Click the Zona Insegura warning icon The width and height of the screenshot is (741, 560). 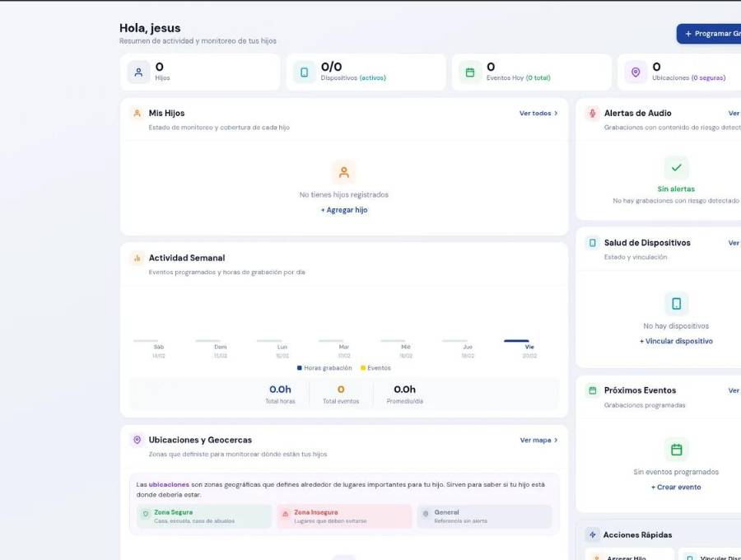point(286,514)
